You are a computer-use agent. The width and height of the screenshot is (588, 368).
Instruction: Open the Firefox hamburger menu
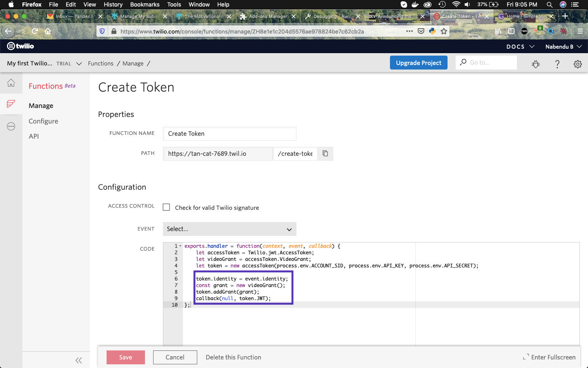tap(580, 31)
